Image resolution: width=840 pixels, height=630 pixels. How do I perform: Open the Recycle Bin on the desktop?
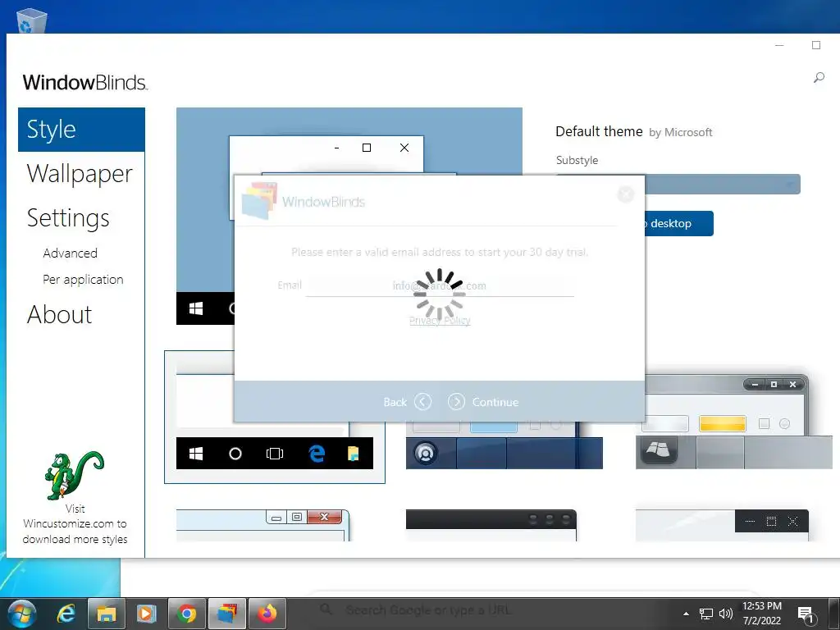point(32,21)
